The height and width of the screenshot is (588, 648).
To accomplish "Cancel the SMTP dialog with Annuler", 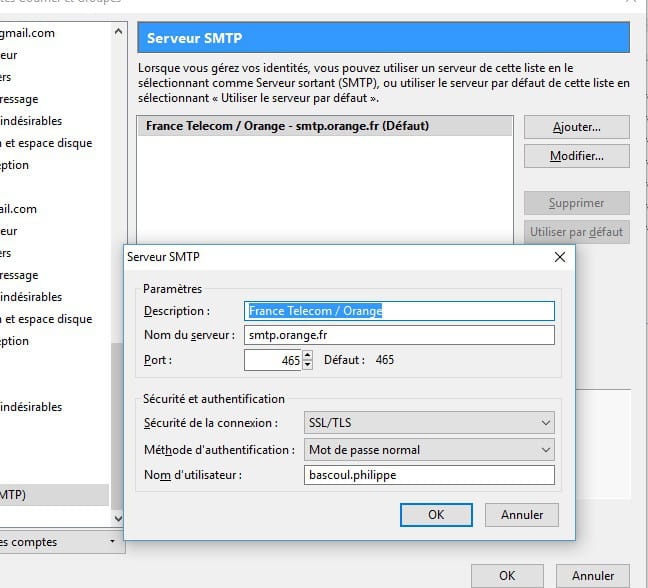I will click(522, 515).
